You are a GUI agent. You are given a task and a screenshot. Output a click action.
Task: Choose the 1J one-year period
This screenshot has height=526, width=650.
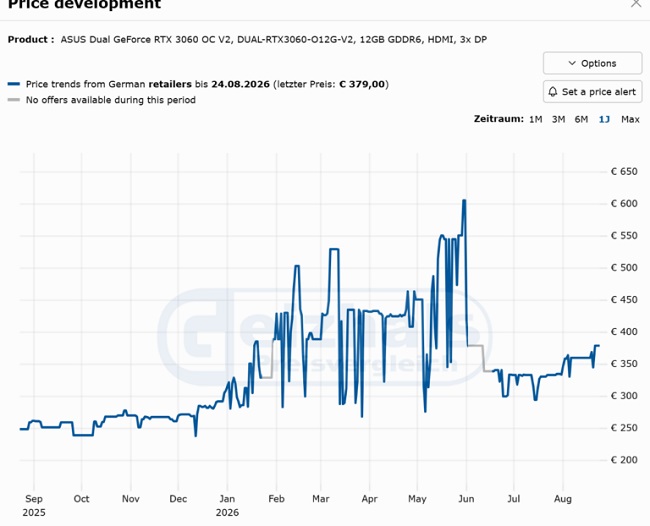(x=604, y=119)
